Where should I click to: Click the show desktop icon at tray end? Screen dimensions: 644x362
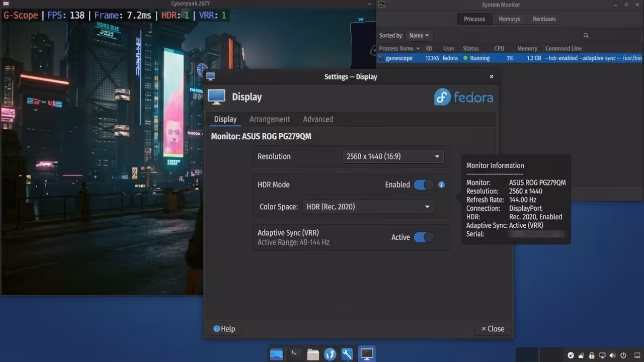637,355
